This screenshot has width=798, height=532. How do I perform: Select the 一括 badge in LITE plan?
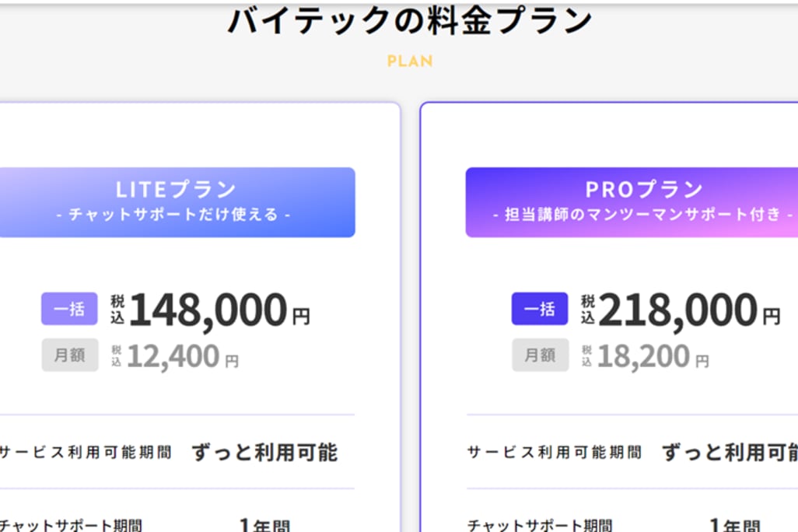coord(69,309)
